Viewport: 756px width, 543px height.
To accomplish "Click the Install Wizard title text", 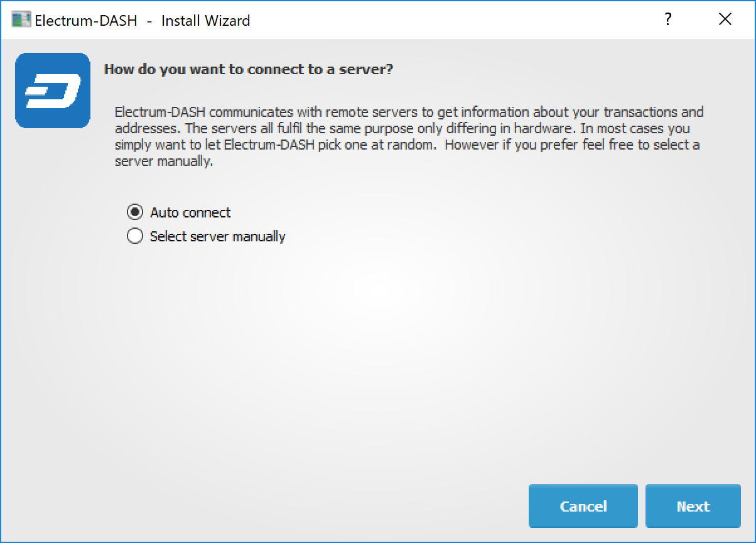I will pyautogui.click(x=205, y=21).
